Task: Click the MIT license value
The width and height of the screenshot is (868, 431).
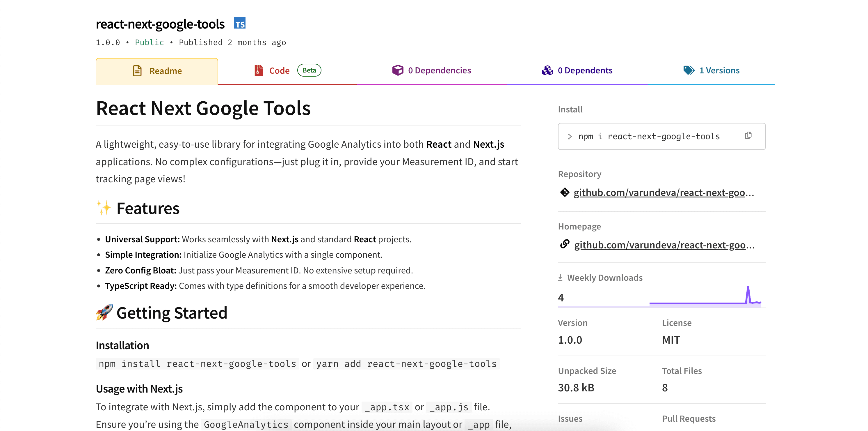Action: 671,340
